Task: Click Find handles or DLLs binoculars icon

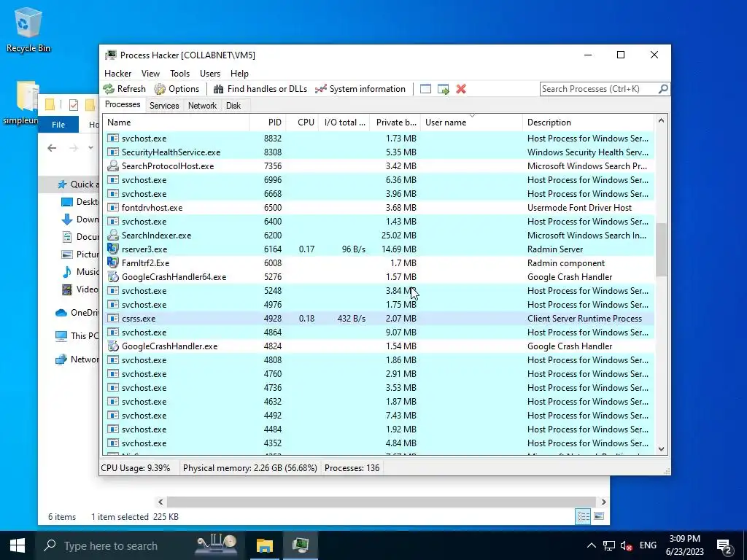Action: coord(219,89)
